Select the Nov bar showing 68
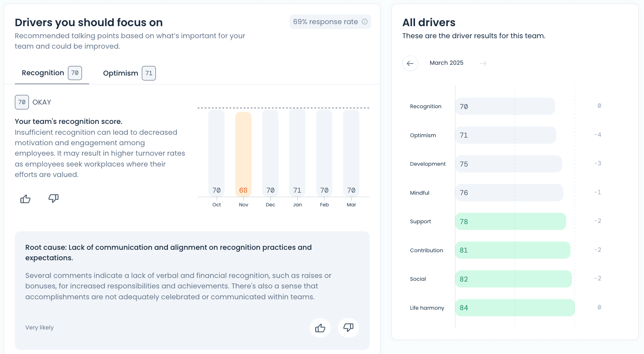The image size is (644, 354). click(243, 154)
